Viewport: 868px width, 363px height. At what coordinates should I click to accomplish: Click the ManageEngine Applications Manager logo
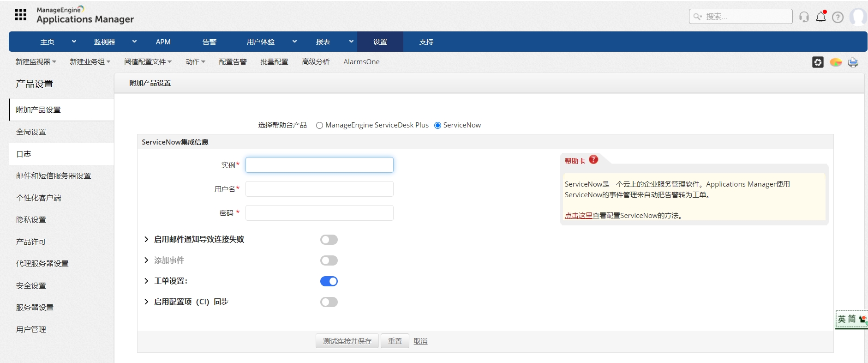point(85,15)
